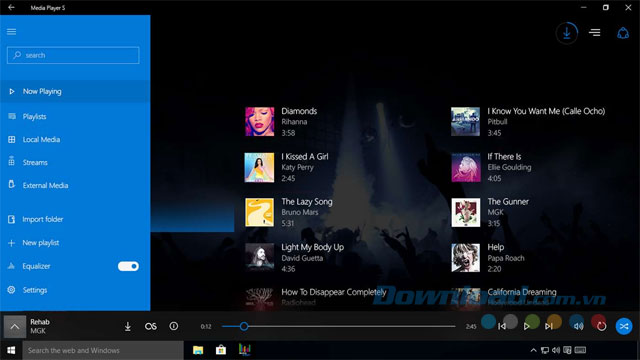Click the Papa Roach Help album art
This screenshot has height=360, width=640.
pos(466,258)
